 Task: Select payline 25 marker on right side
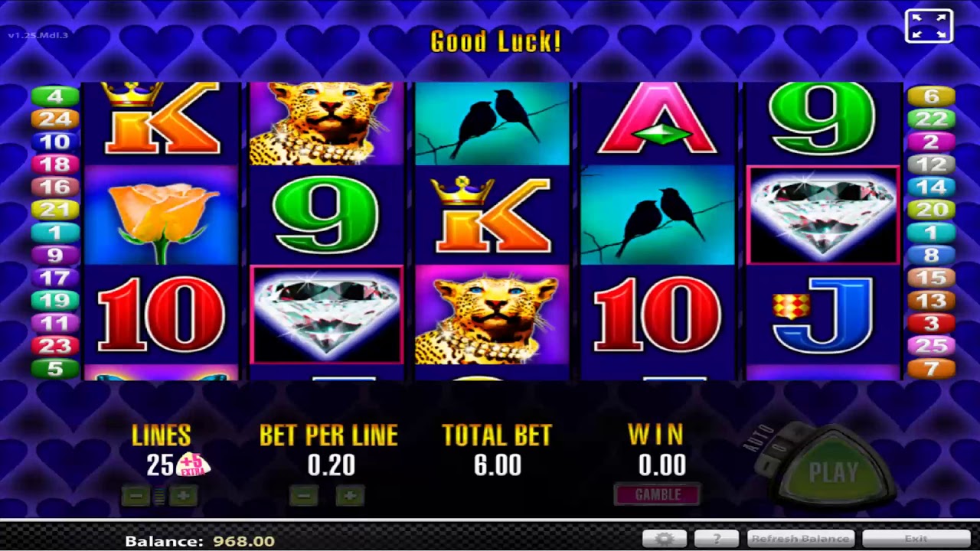click(x=931, y=346)
